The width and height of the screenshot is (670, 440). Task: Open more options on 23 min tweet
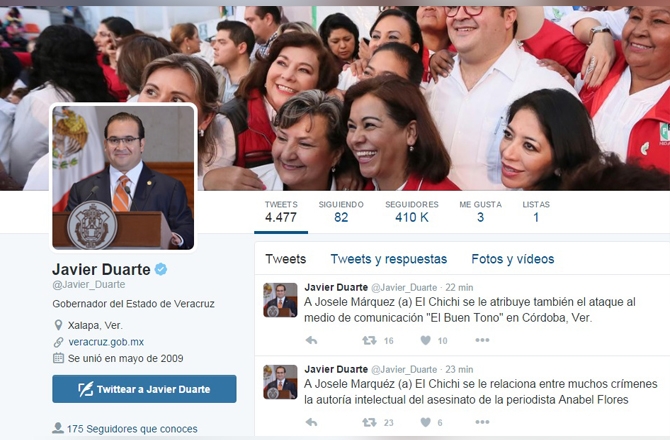(482, 422)
